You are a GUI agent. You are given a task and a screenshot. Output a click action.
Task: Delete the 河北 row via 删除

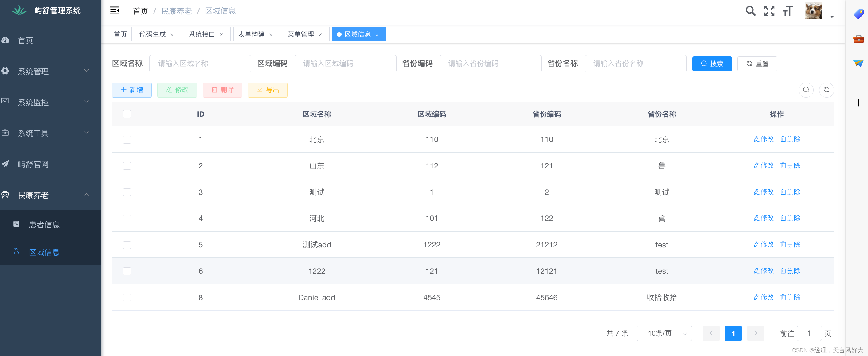[x=790, y=218]
